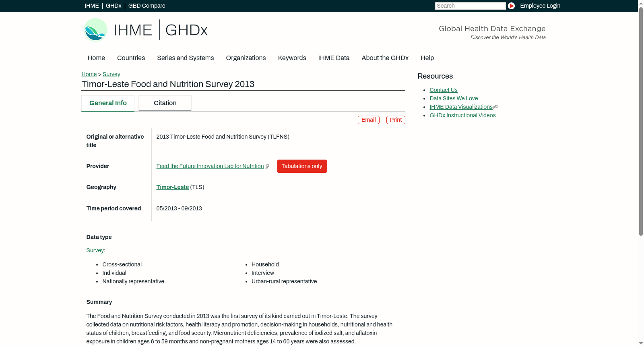The height and width of the screenshot is (347, 644).
Task: Open Contact Us in Resources
Action: coord(444,90)
